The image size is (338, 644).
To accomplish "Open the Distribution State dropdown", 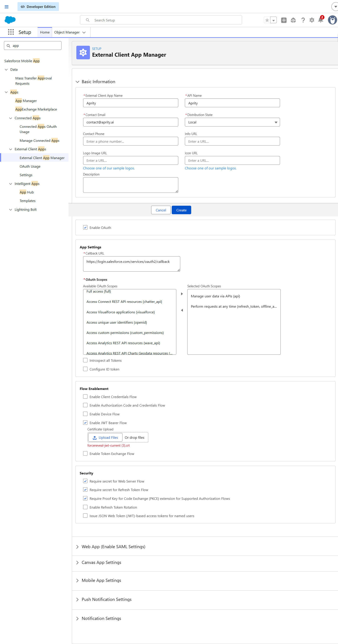I will [x=232, y=122].
